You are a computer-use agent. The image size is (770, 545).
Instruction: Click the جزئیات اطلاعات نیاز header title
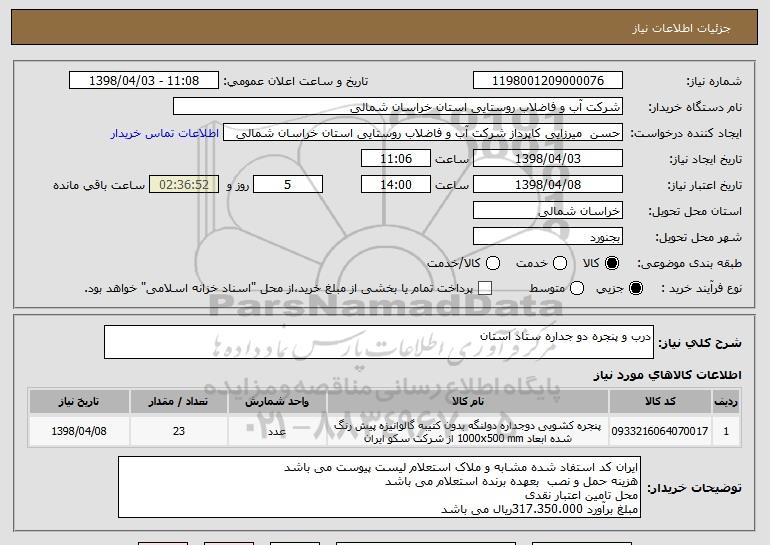click(x=682, y=28)
